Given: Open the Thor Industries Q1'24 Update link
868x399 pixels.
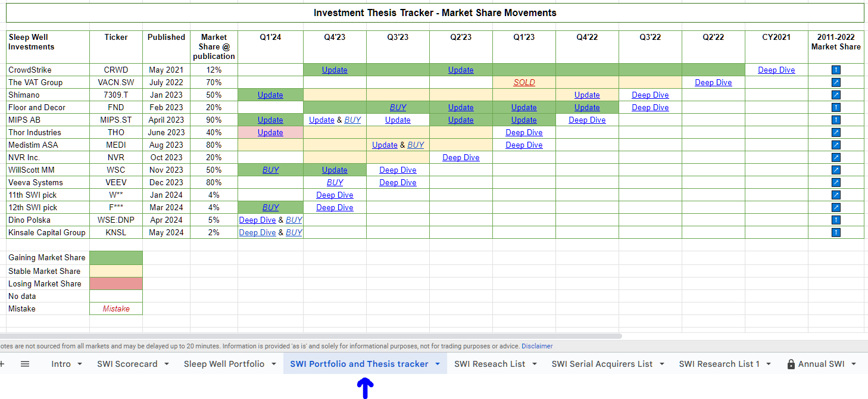Looking at the screenshot, I should coord(270,133).
